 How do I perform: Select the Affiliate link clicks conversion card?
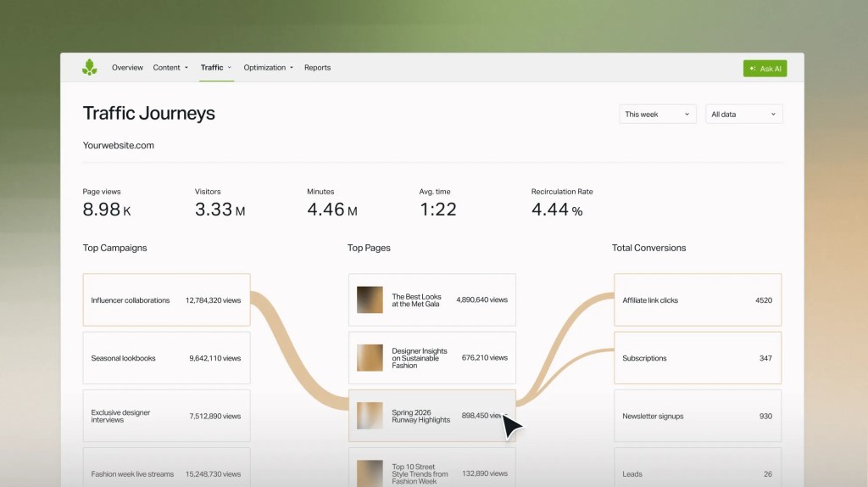pyautogui.click(x=698, y=299)
